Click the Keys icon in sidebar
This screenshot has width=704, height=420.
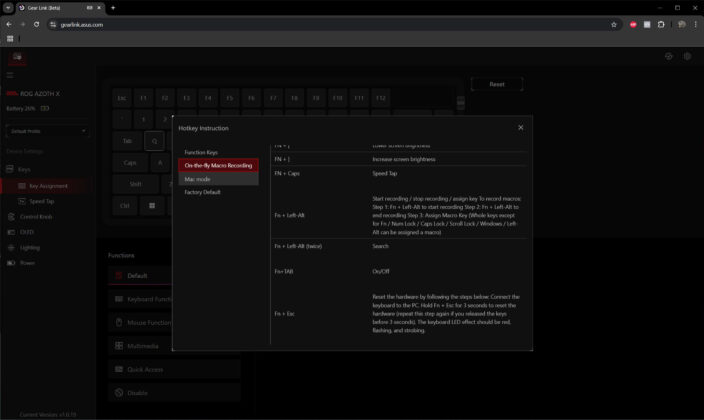10,169
